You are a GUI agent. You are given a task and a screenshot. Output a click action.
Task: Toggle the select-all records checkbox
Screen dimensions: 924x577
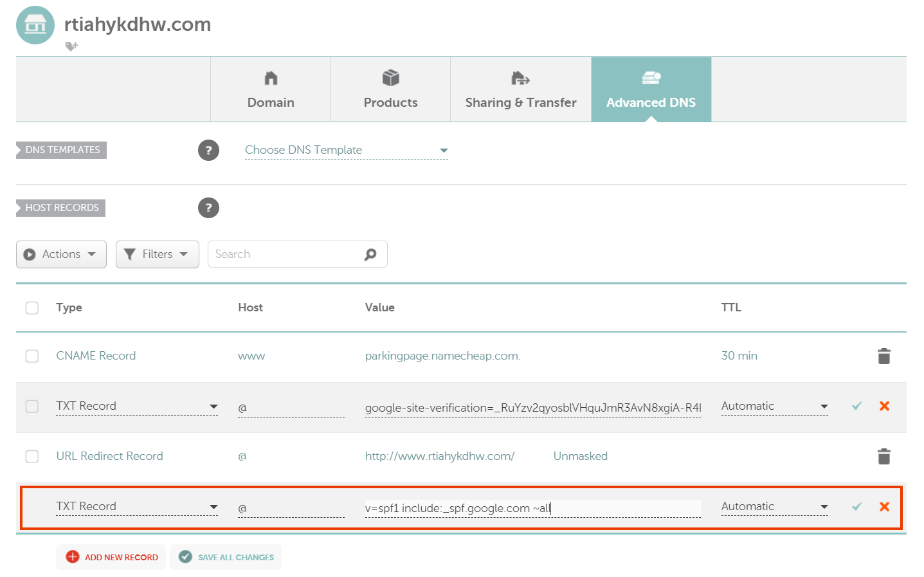pyautogui.click(x=32, y=307)
